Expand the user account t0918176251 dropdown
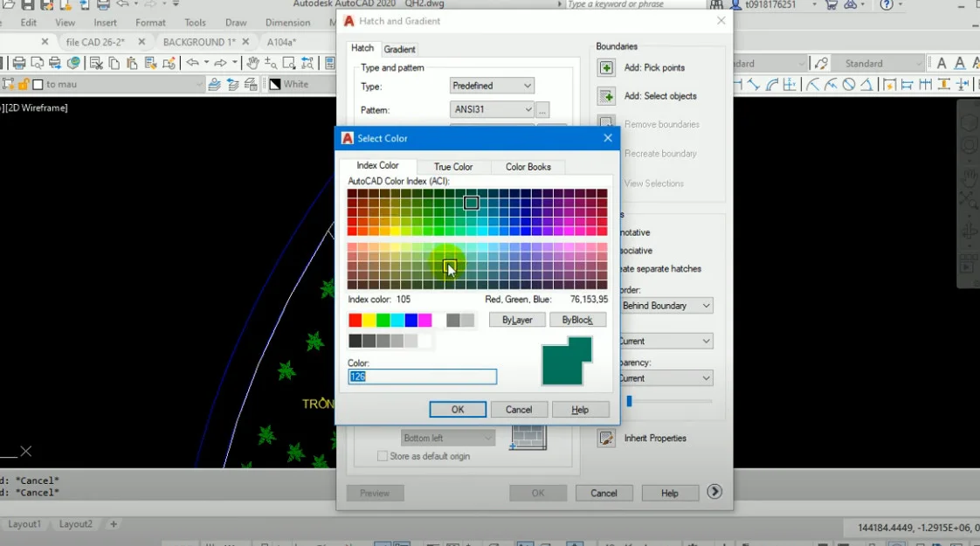The width and height of the screenshot is (980, 546). coord(814,4)
